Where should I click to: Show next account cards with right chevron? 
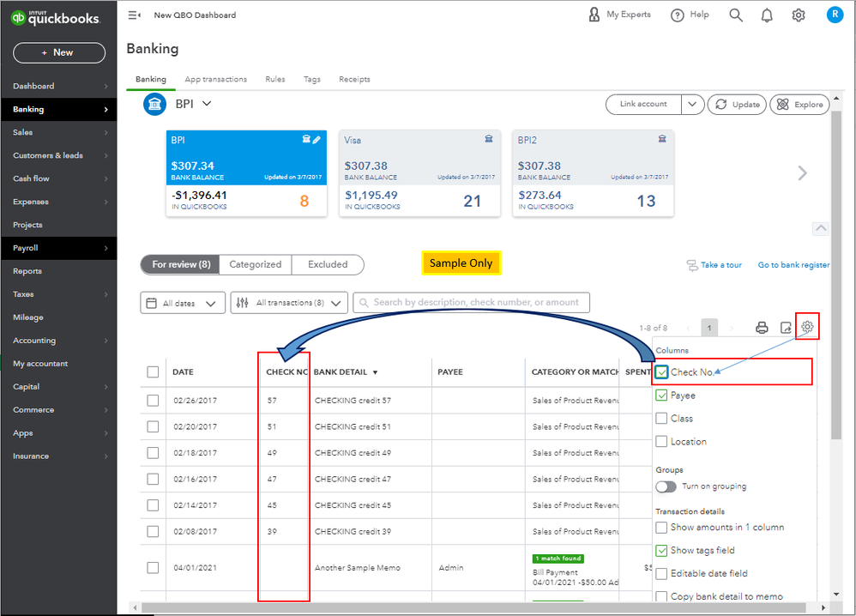802,173
